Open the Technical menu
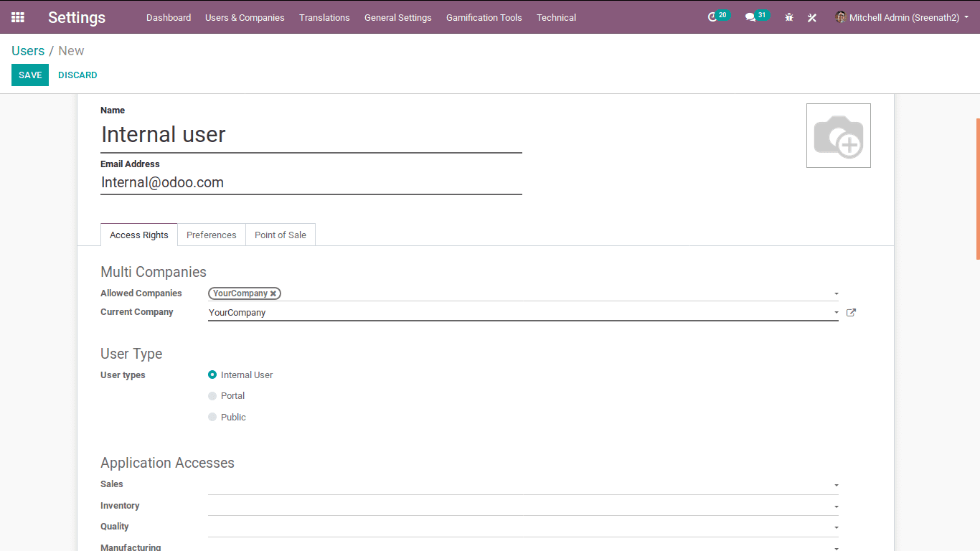980x551 pixels. pyautogui.click(x=556, y=17)
